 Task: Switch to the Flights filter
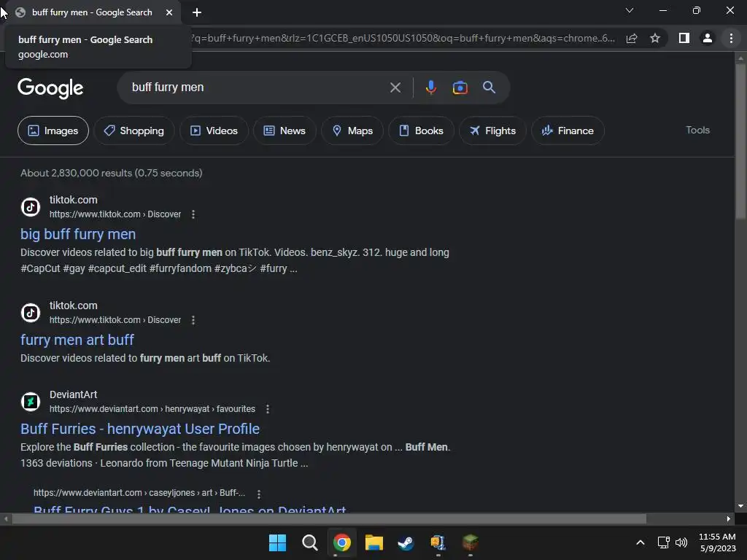click(x=492, y=131)
